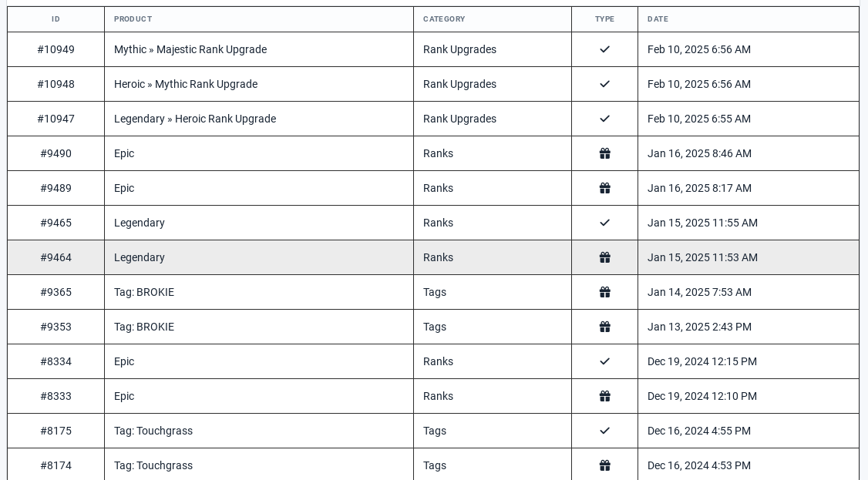Select the Tag: Touchgrass row #8175
This screenshot has height=480, width=868.
(433, 431)
